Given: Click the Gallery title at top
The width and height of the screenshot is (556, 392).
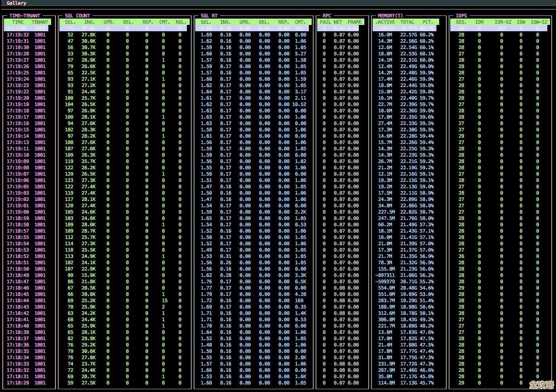Looking at the screenshot, I should pyautogui.click(x=16, y=3).
